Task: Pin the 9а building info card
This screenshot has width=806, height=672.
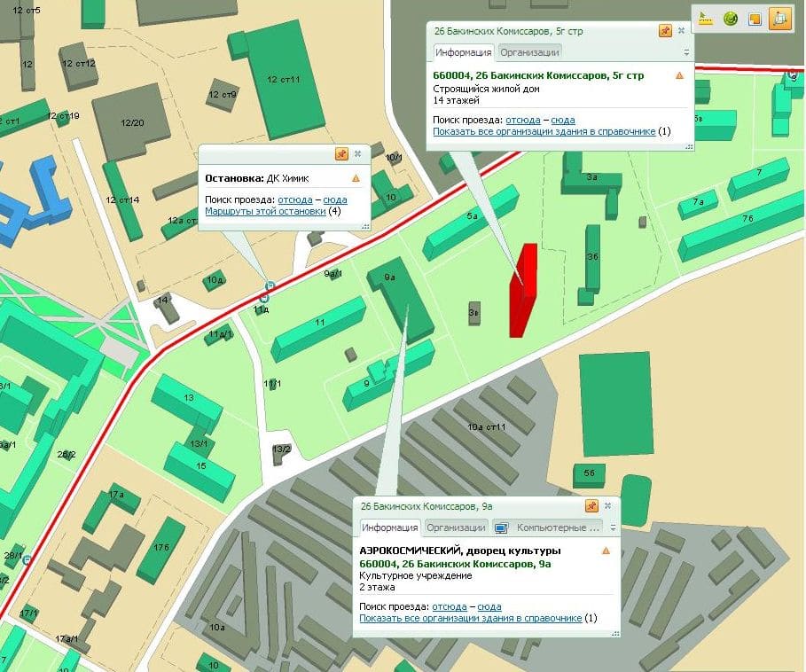Action: tap(591, 506)
